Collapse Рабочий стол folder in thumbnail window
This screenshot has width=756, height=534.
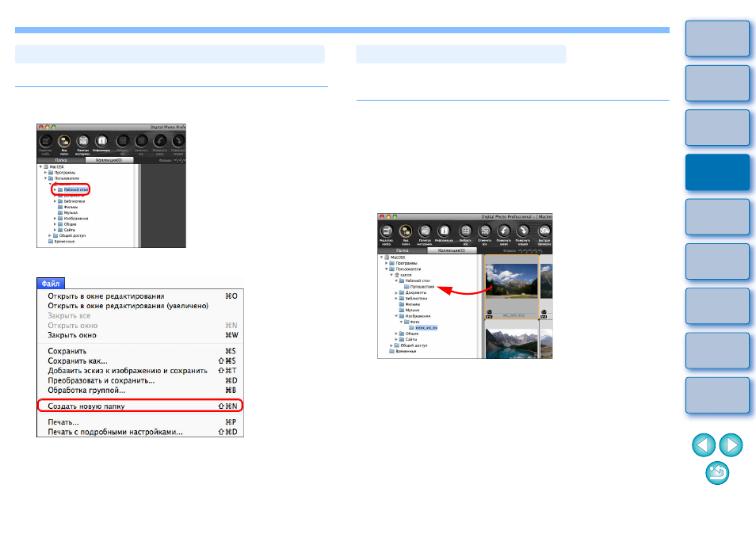click(x=396, y=280)
